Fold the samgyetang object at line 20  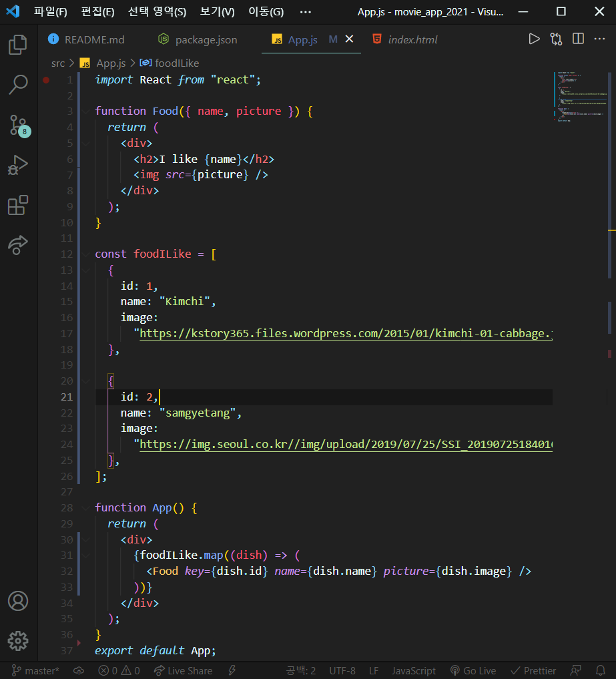[85, 381]
